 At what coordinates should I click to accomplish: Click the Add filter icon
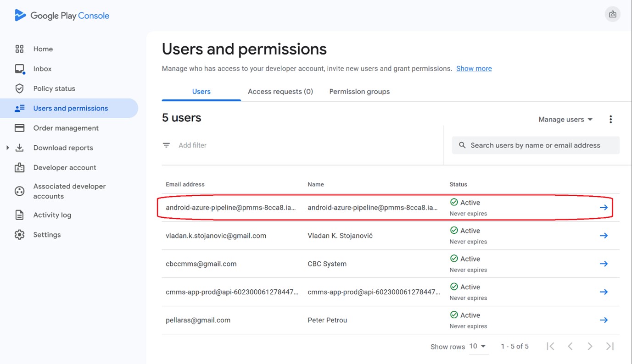click(x=166, y=145)
